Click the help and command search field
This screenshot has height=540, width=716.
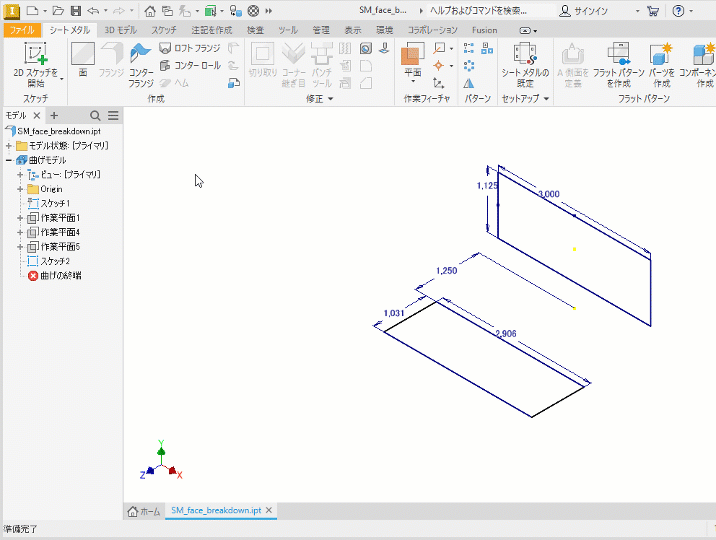490,11
